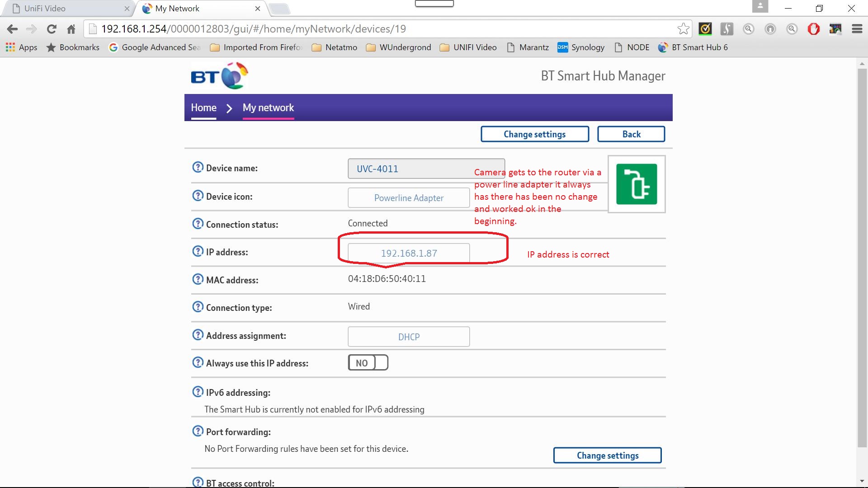Open the Bookmarks bar item
Image resolution: width=868 pixels, height=488 pixels.
(x=73, y=47)
